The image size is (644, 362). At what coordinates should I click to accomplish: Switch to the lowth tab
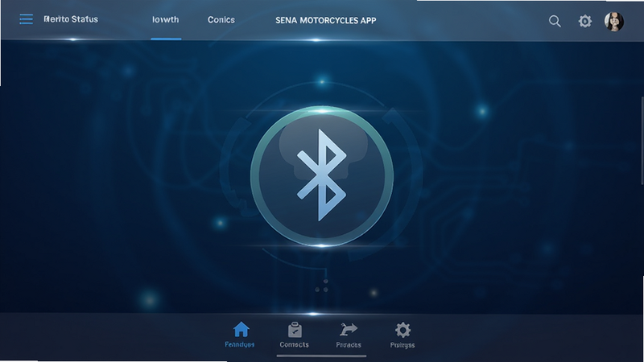coord(166,19)
